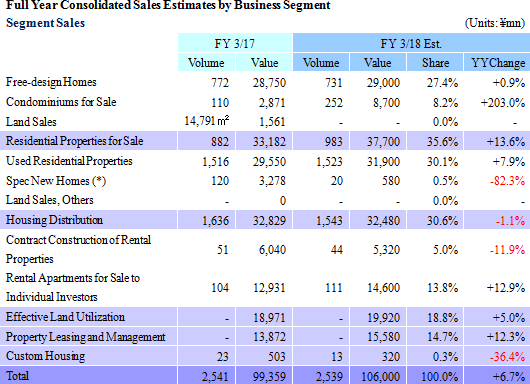Click the +203.0% change value
This screenshot has height=384, width=530.
pos(503,102)
